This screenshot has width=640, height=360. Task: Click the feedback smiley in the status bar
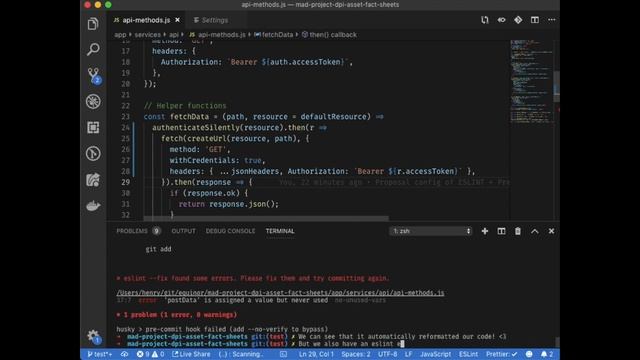[x=529, y=354]
